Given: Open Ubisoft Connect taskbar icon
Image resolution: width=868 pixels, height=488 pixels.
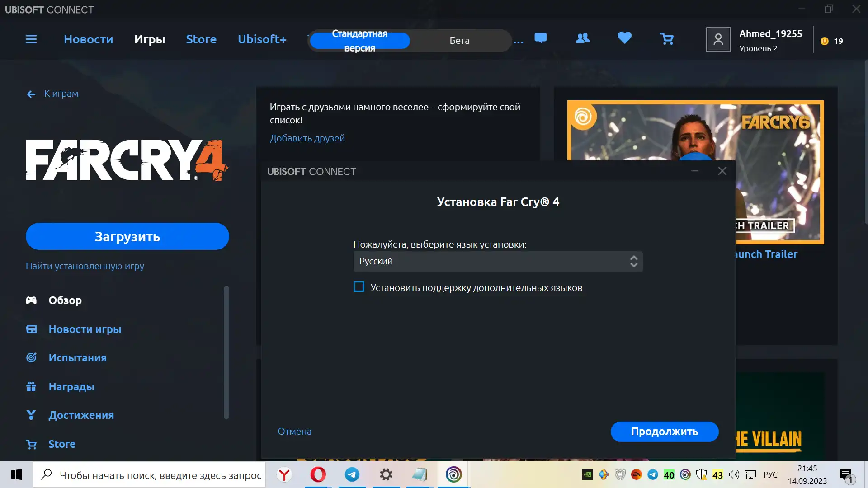Looking at the screenshot, I should (453, 474).
